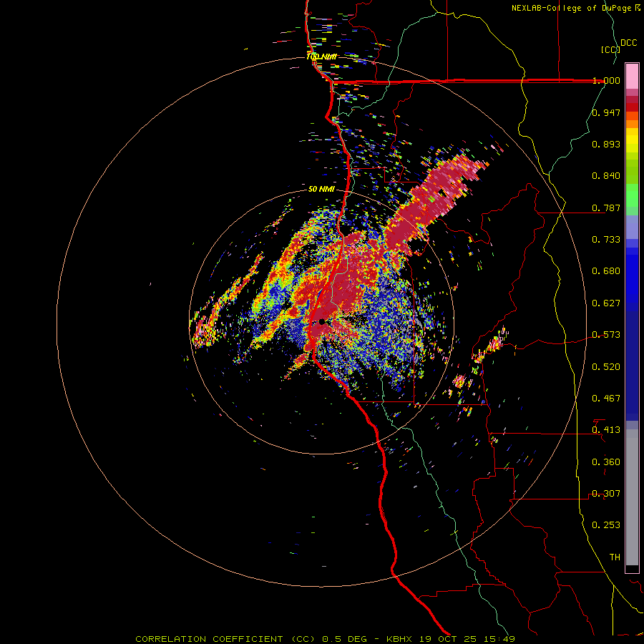This screenshot has height=644, width=644.
Task: Click the TH threshold legend label
Action: click(615, 557)
